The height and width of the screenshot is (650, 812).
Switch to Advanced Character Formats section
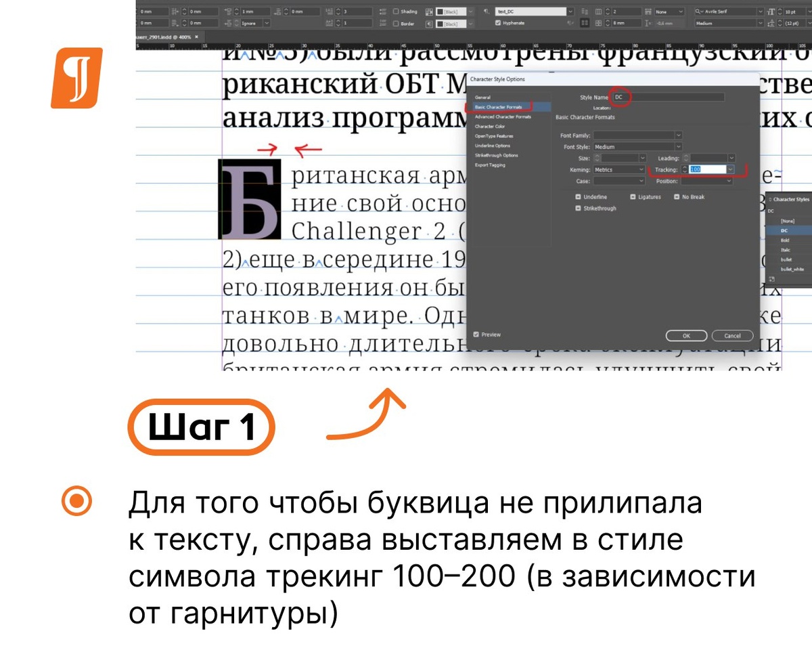(x=503, y=117)
